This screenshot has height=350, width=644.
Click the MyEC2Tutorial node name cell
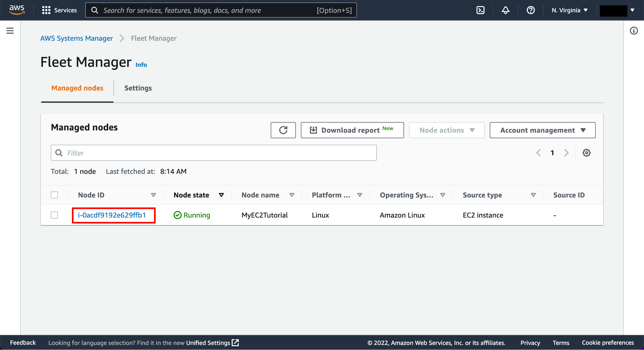point(265,215)
